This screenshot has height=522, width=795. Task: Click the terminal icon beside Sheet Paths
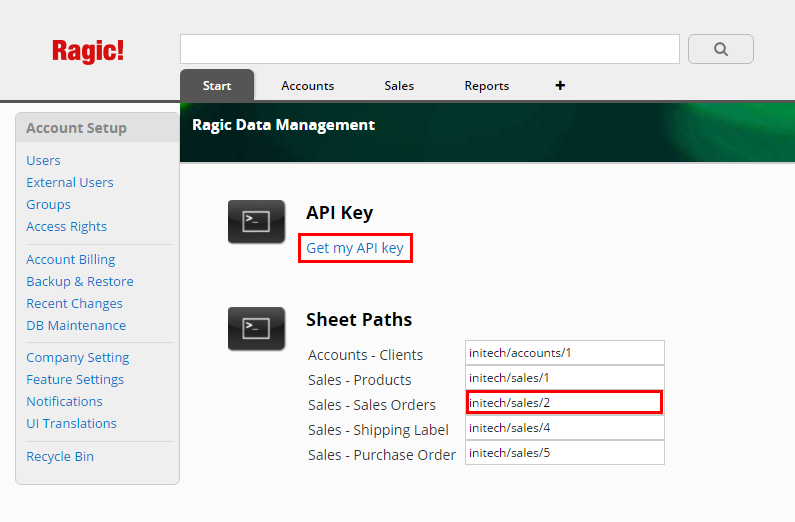256,328
